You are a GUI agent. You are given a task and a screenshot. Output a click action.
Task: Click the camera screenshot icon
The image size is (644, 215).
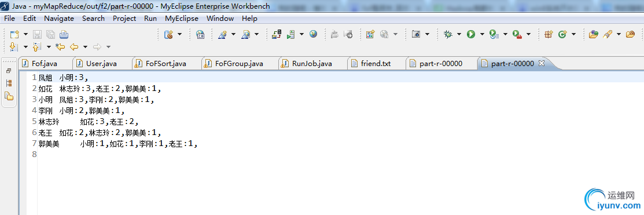pyautogui.click(x=416, y=35)
